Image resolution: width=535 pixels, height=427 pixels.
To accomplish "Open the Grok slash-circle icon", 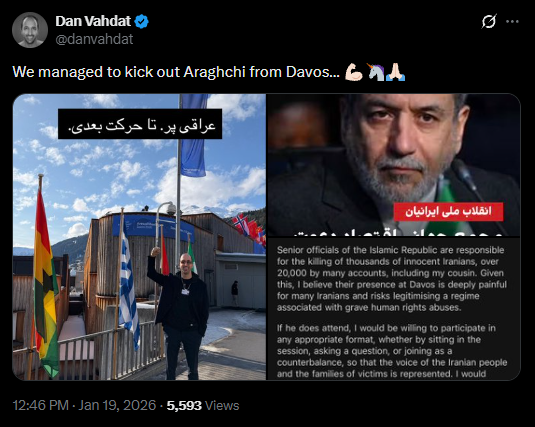I will 489,22.
